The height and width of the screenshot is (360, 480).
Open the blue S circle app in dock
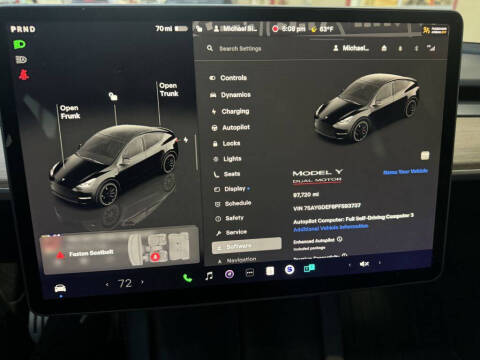(289, 269)
